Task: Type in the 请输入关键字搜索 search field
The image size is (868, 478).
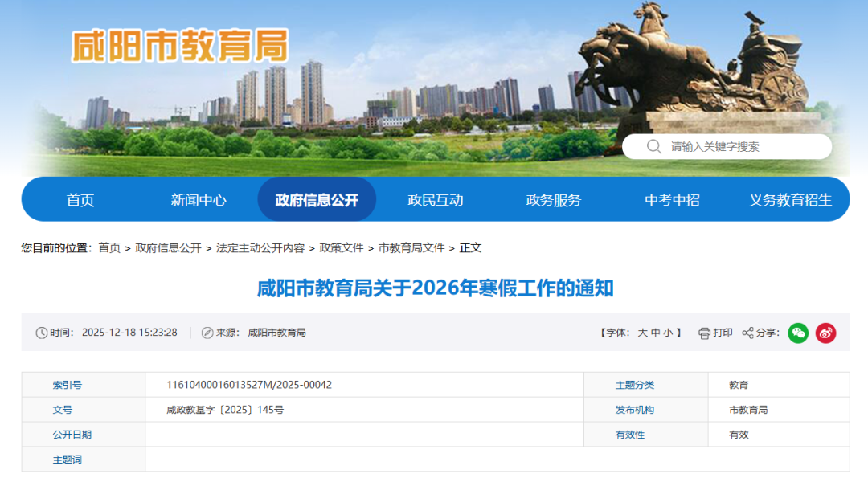Action: 739,146
